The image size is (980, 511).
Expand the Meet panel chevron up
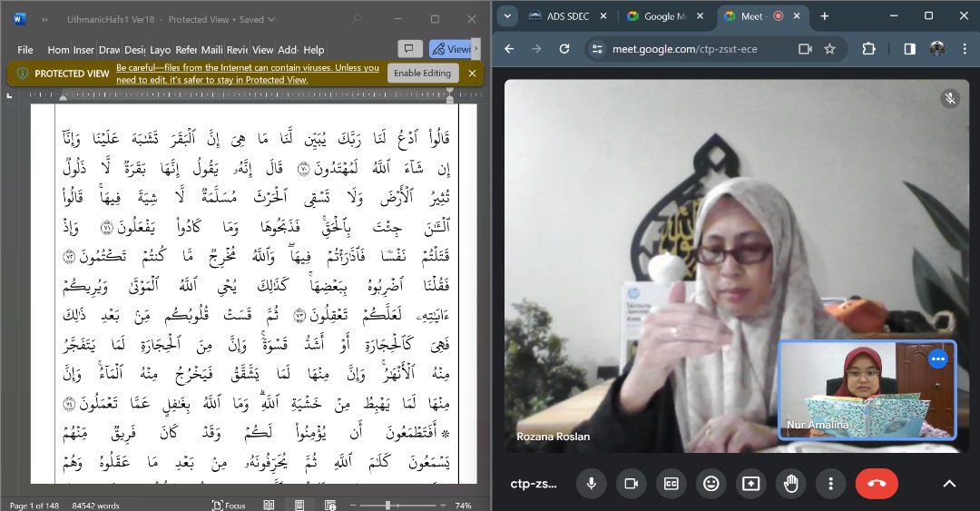tap(949, 484)
